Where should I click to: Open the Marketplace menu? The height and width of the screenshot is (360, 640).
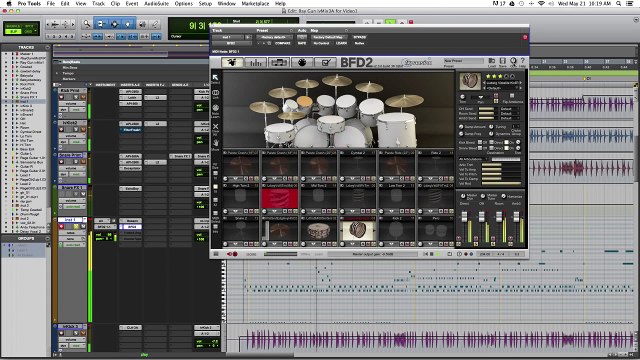click(256, 3)
